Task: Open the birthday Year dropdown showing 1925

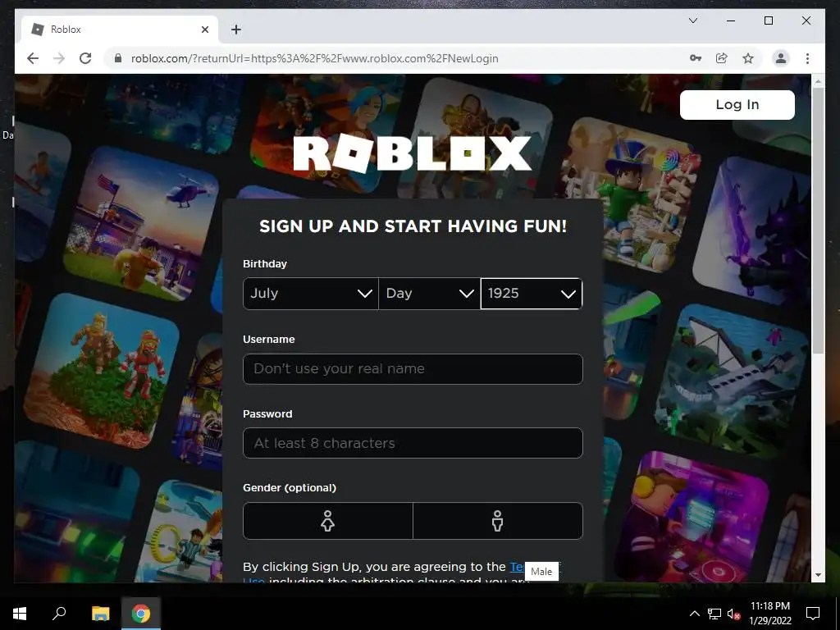Action: point(532,294)
